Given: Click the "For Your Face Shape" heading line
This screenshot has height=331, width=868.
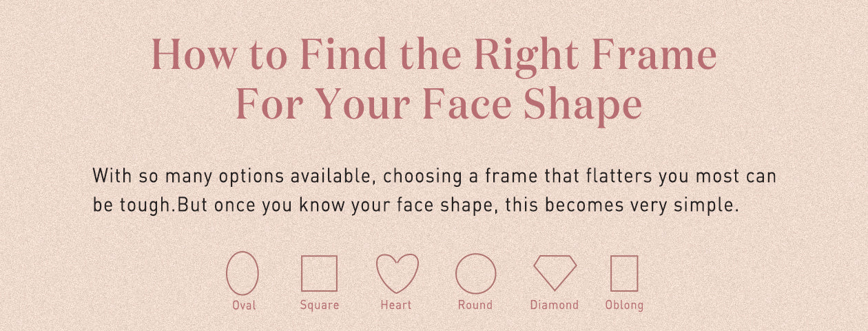Looking at the screenshot, I should [439, 106].
